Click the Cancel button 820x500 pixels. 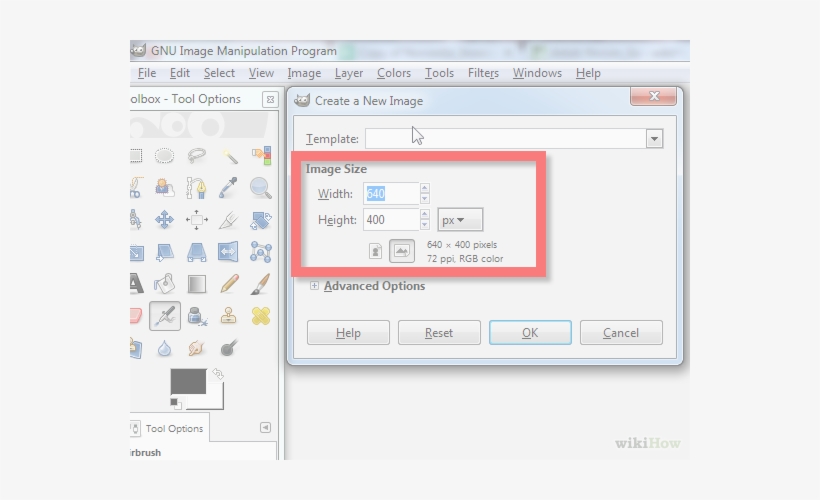point(621,333)
